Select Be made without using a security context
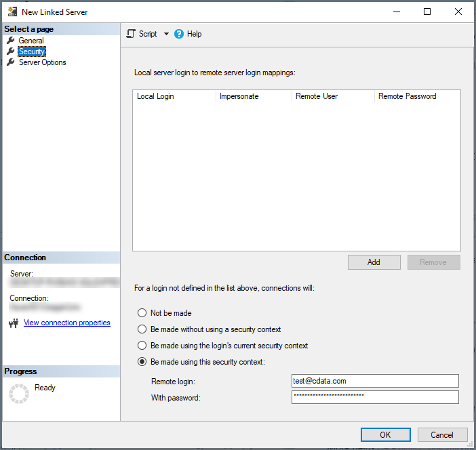Viewport: 476px width, 450px height. pyautogui.click(x=142, y=329)
